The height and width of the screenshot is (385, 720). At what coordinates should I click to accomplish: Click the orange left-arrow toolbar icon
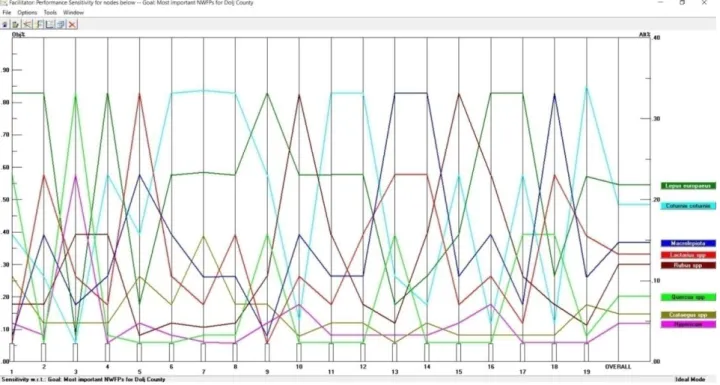(x=28, y=24)
